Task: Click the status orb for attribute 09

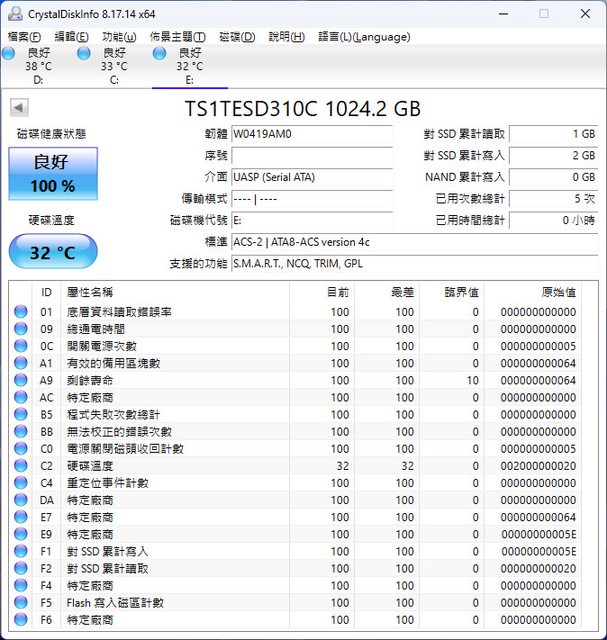Action: pyautogui.click(x=20, y=329)
